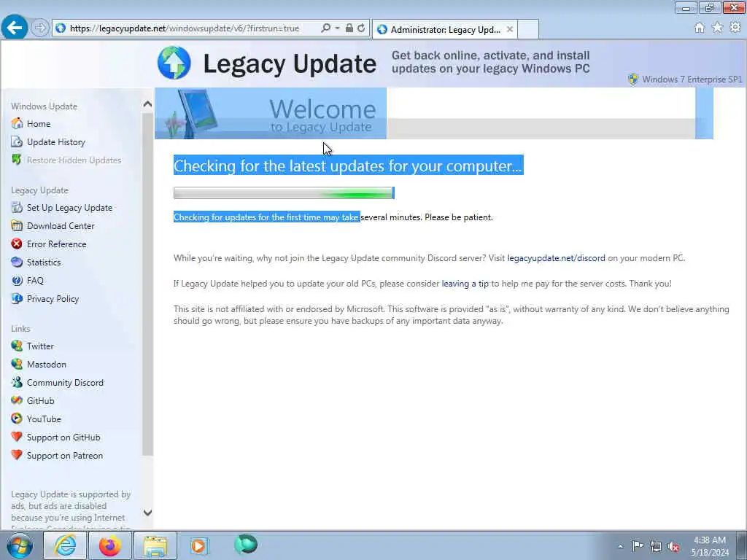Screen dimensions: 747x560
Task: Click the Home sidebar icon
Action: coord(17,124)
